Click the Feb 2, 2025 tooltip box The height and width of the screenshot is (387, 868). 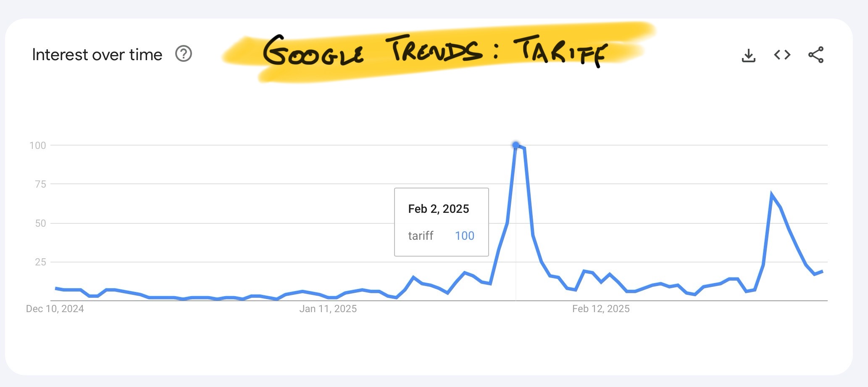(441, 222)
